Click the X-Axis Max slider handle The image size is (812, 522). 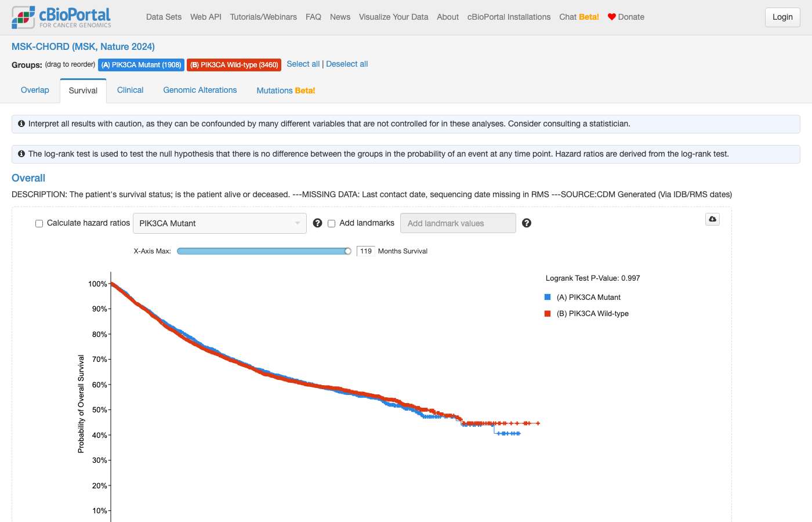(348, 251)
